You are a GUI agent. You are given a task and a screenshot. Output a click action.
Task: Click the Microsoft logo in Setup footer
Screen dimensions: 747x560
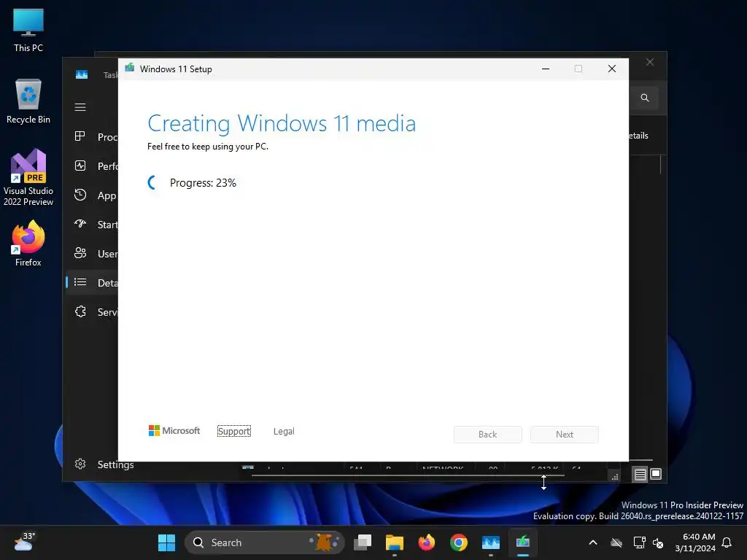click(x=174, y=430)
